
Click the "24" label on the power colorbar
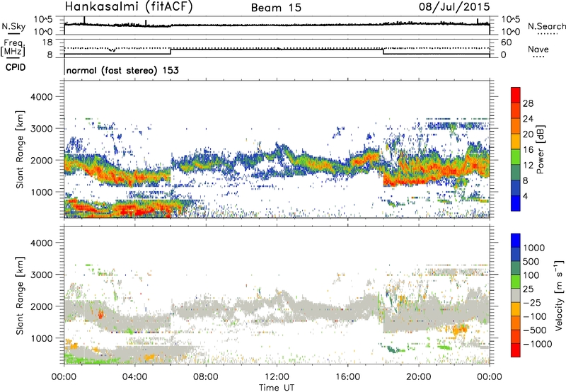[x=528, y=119]
